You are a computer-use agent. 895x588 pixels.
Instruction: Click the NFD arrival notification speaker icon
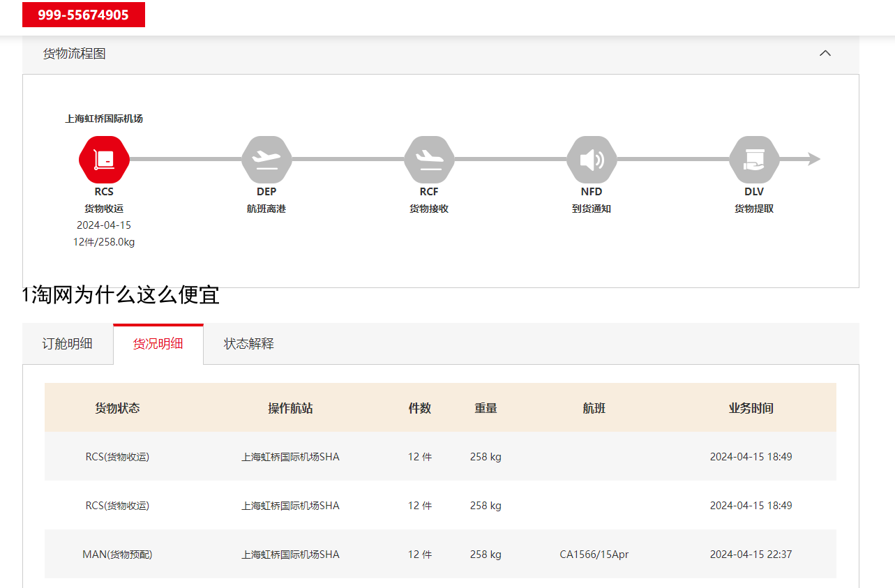click(x=592, y=160)
